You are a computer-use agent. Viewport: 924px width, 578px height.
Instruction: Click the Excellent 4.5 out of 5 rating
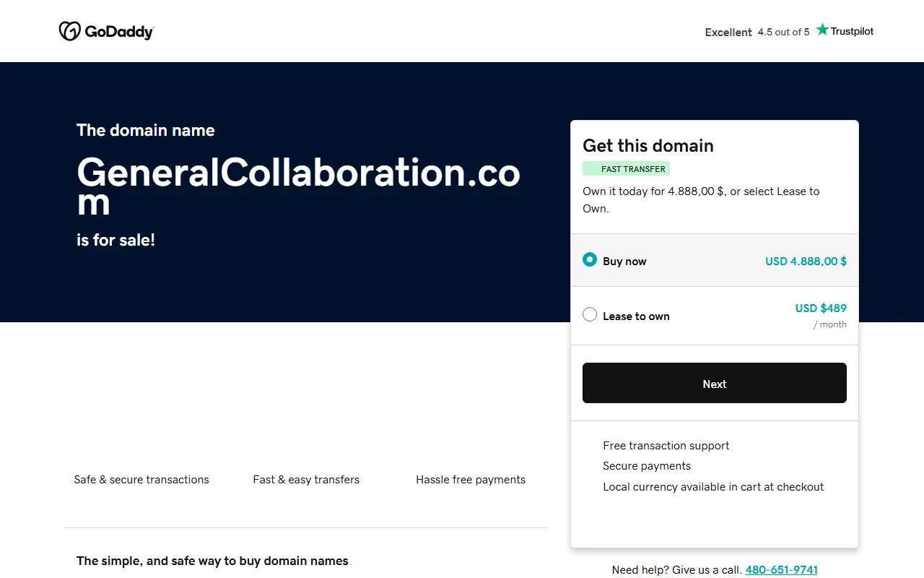757,32
